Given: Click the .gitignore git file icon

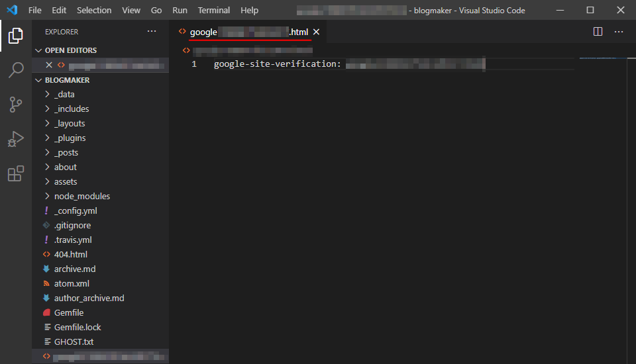Looking at the screenshot, I should (46, 226).
